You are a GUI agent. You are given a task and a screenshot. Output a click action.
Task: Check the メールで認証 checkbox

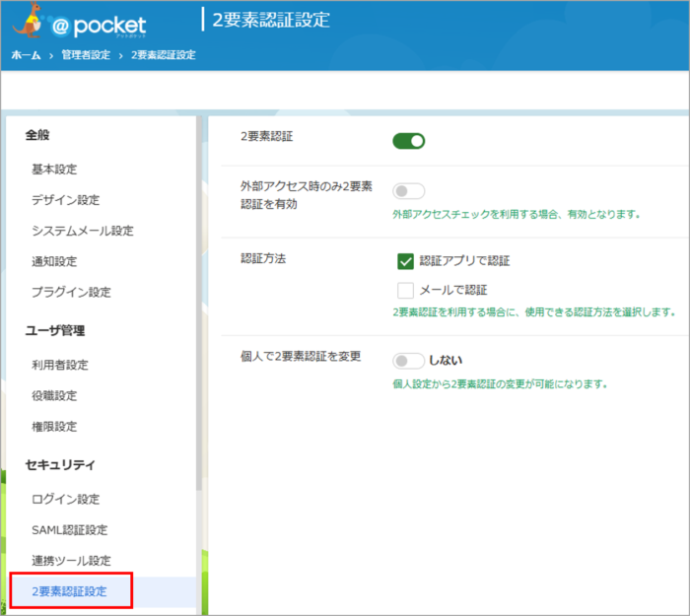[x=404, y=290]
